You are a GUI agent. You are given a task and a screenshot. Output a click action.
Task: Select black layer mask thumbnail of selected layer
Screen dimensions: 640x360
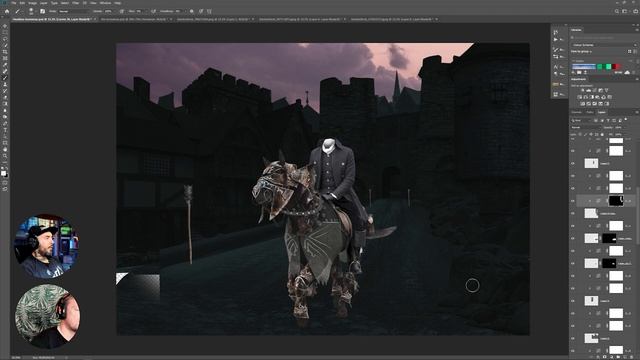coord(616,200)
